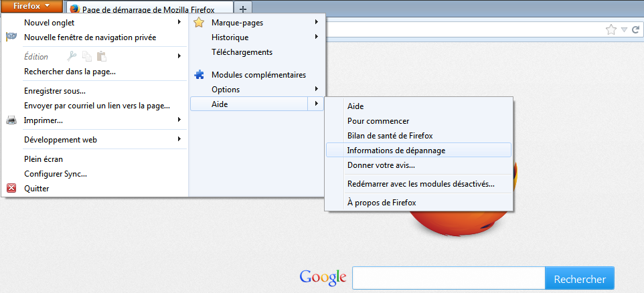
Task: Expand the Marque-pages submenu arrow
Action: click(x=317, y=22)
